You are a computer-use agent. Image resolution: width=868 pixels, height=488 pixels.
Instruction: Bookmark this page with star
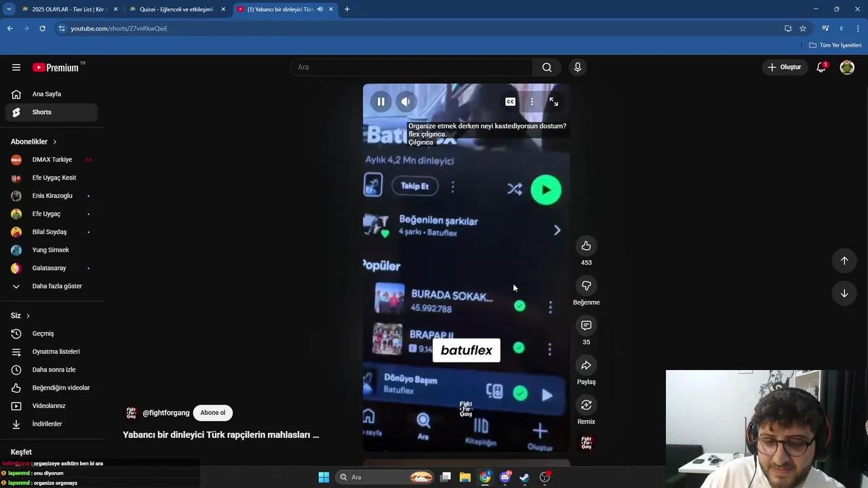(803, 28)
